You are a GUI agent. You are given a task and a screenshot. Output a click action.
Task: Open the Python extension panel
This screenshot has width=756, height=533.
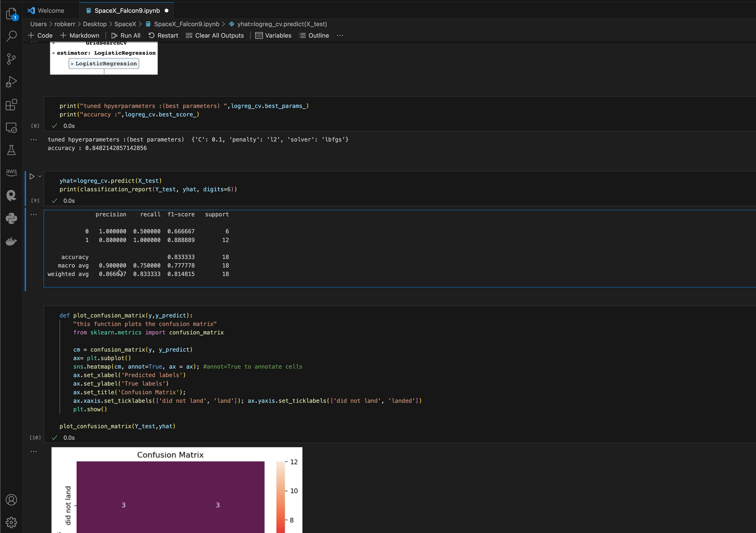11,218
